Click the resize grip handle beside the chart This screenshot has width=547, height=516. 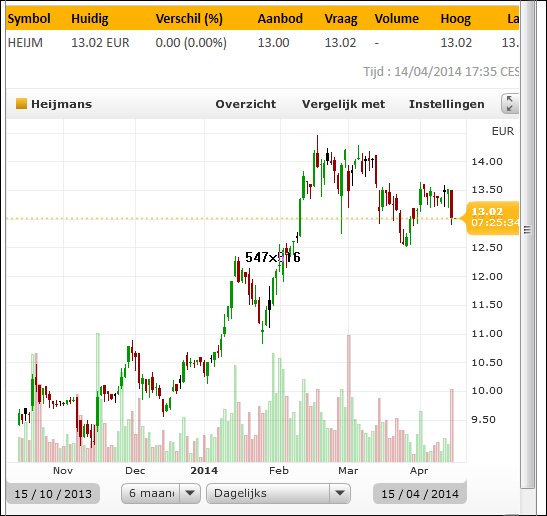(x=527, y=230)
